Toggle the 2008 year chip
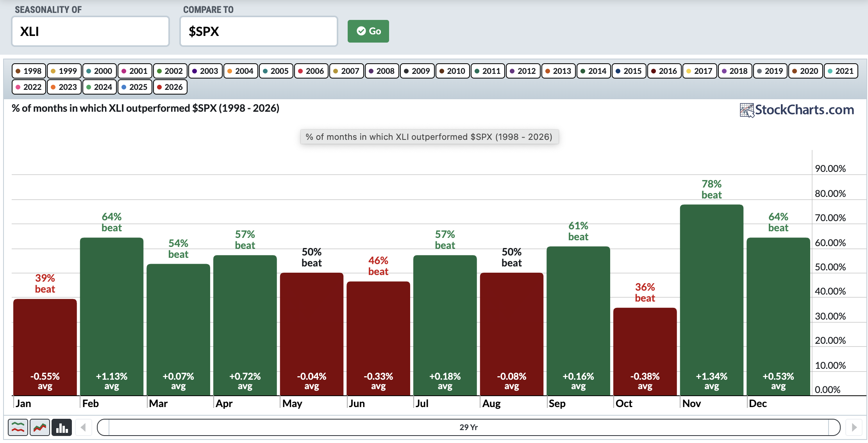 (x=382, y=71)
